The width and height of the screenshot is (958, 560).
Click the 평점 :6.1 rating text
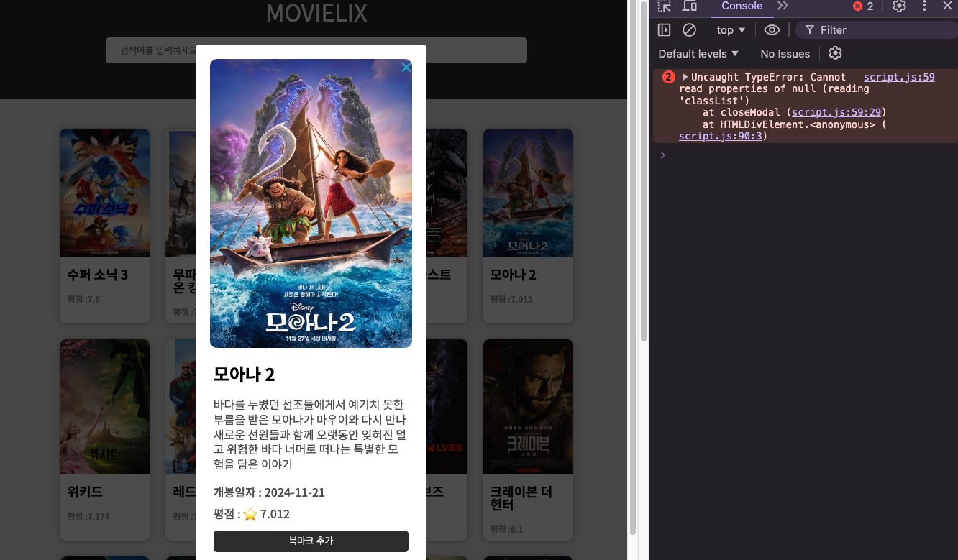(506, 529)
